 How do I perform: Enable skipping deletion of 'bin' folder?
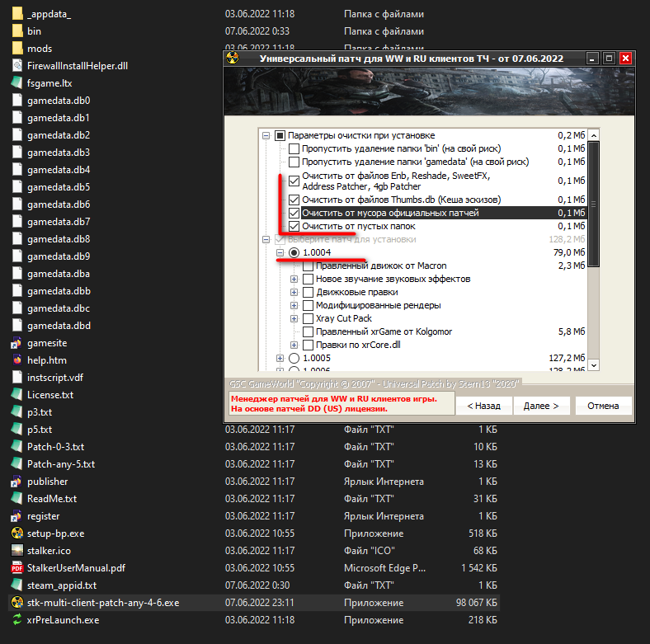(x=294, y=148)
